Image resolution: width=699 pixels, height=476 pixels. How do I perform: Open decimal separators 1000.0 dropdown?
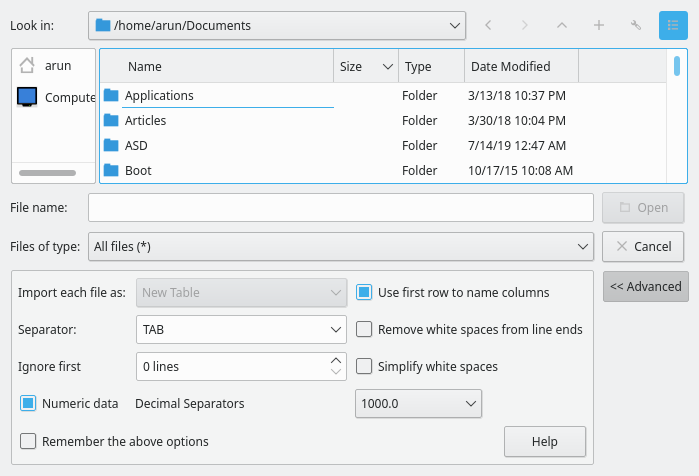(x=419, y=404)
